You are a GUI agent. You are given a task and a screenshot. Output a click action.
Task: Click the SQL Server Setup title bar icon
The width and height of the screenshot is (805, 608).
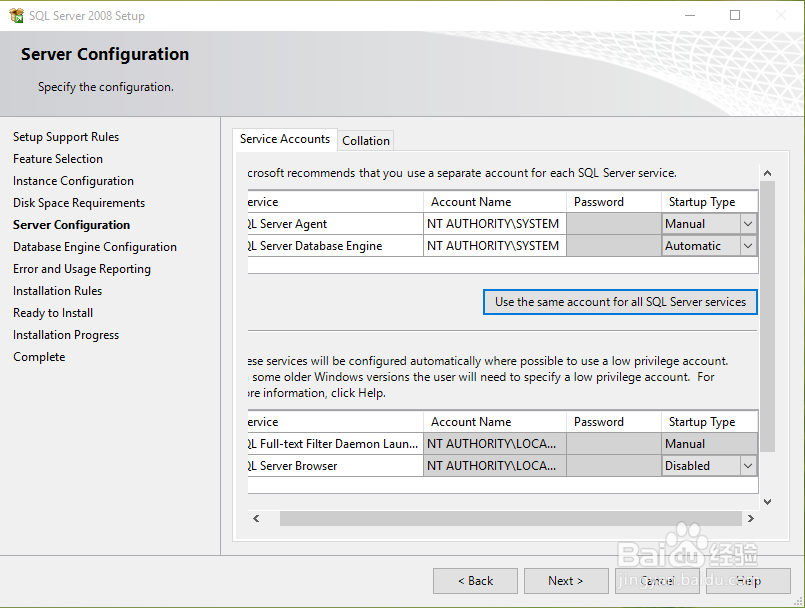pyautogui.click(x=16, y=16)
